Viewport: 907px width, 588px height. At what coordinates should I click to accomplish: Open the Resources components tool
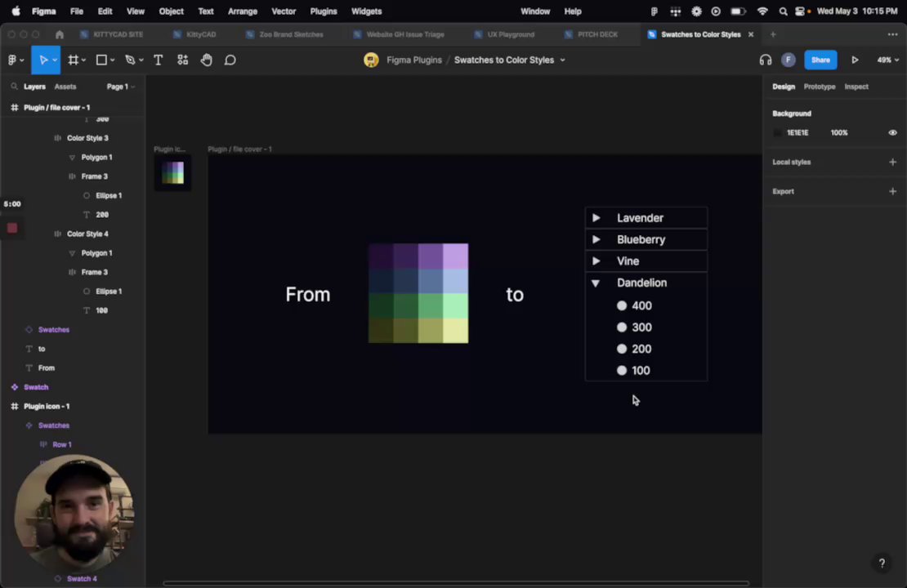[182, 60]
